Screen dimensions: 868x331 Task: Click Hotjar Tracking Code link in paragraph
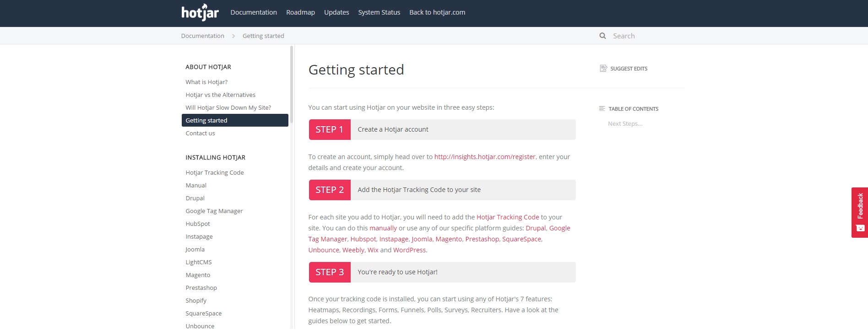click(508, 217)
